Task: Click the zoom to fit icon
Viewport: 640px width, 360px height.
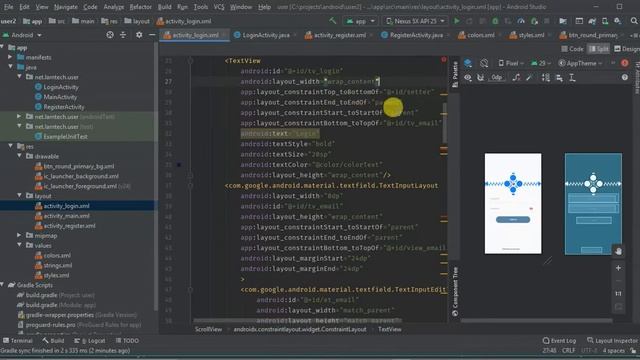Action: click(618, 307)
